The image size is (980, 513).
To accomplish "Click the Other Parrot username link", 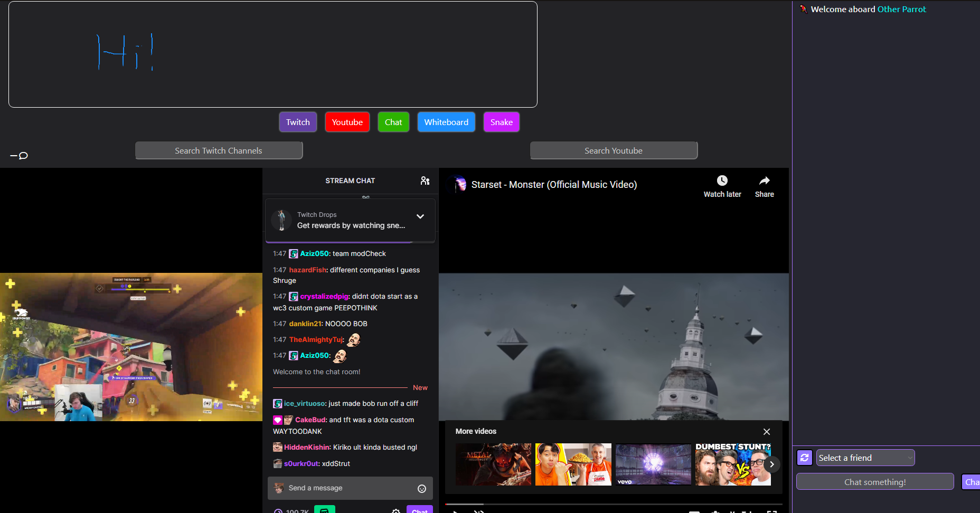I will pos(902,9).
